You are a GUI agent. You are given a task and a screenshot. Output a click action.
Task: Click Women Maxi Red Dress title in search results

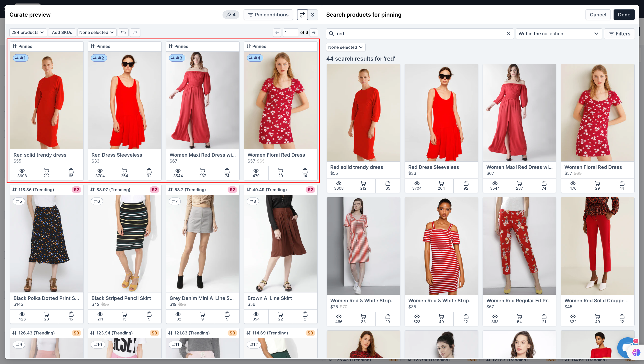pyautogui.click(x=519, y=167)
